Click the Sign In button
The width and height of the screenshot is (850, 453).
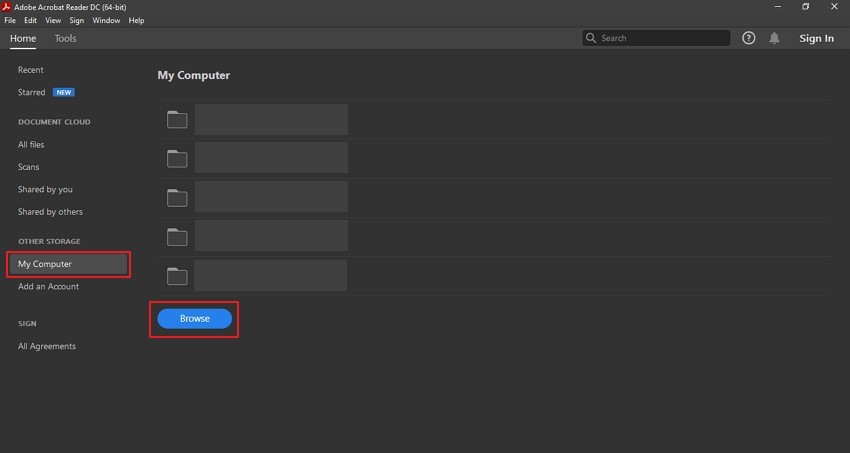click(x=816, y=38)
